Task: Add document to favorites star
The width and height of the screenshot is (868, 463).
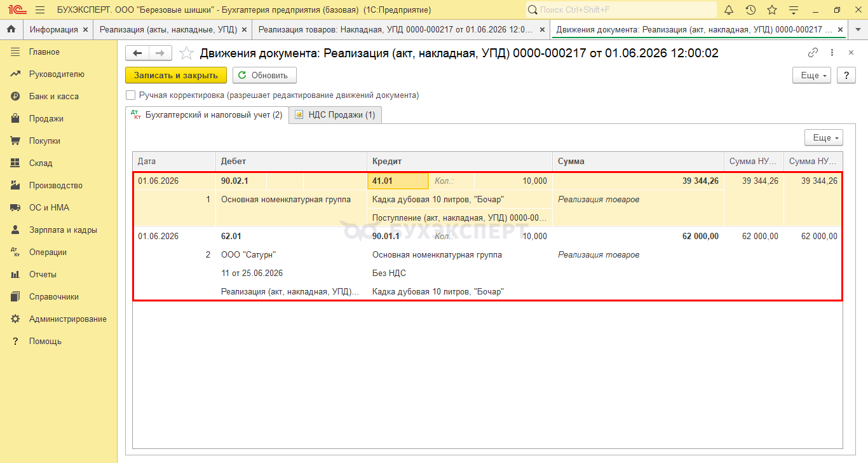Action: (186, 53)
